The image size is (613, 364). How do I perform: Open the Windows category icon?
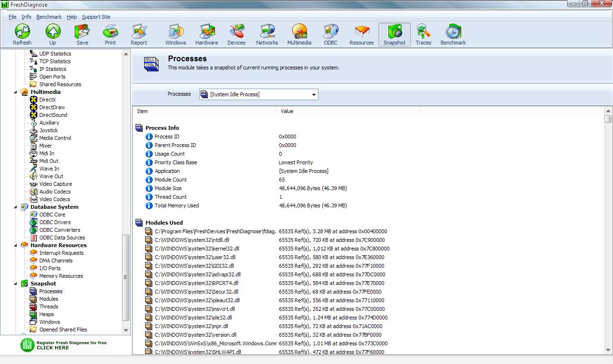[x=176, y=34]
